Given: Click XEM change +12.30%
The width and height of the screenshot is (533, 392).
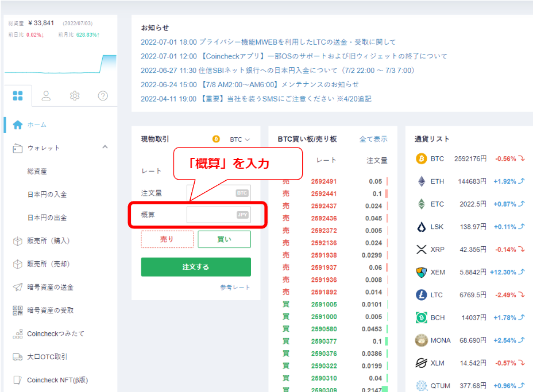Looking at the screenshot, I should coord(503,273).
